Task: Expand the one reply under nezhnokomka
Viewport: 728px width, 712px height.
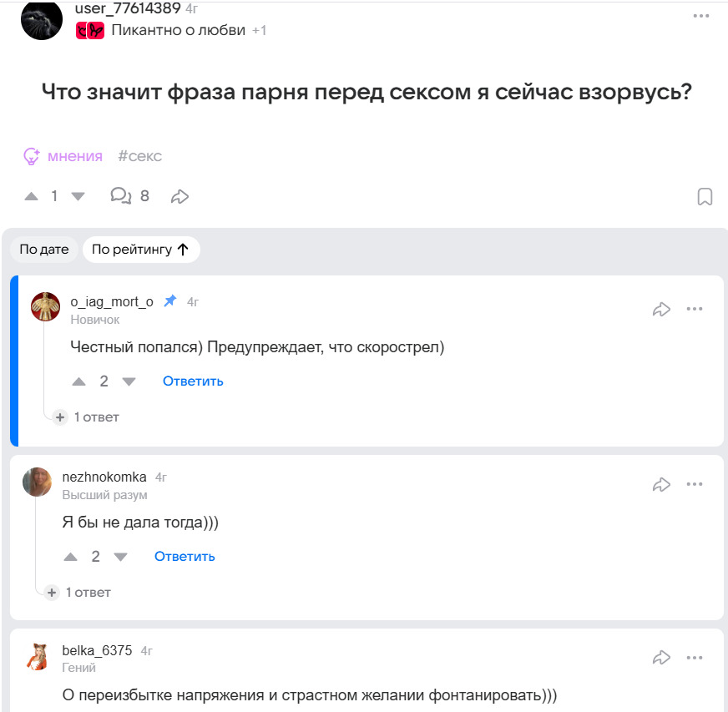Action: point(78,592)
